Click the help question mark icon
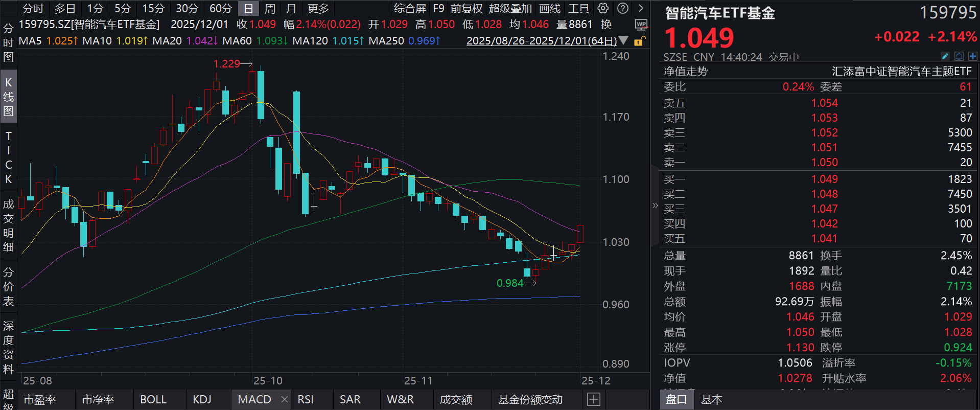 [622, 8]
